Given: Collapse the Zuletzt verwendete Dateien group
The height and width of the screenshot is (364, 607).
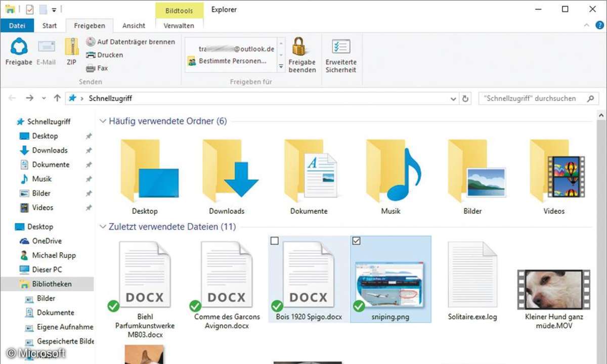Looking at the screenshot, I should point(103,227).
